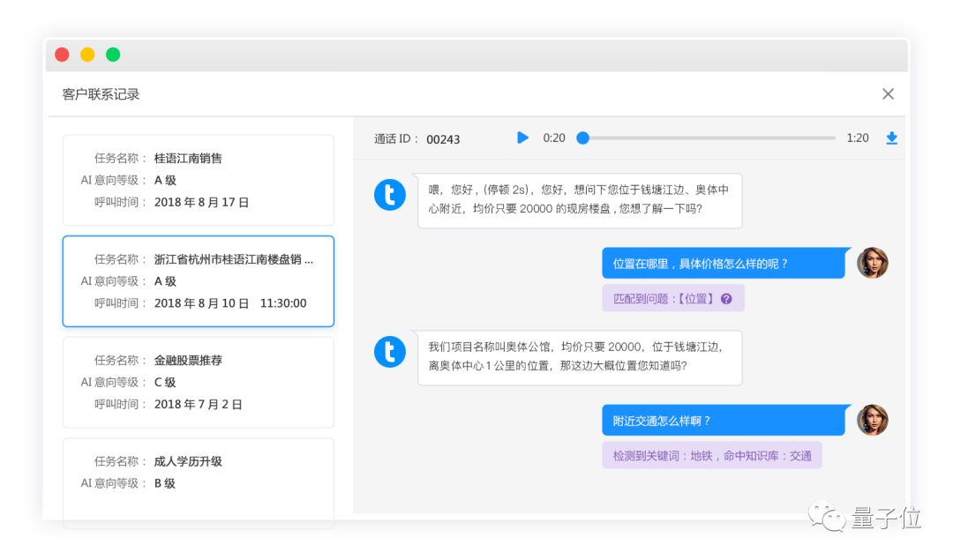Click the 附近交通怎么样啊 message bubble
953x560 pixels.
(725, 421)
